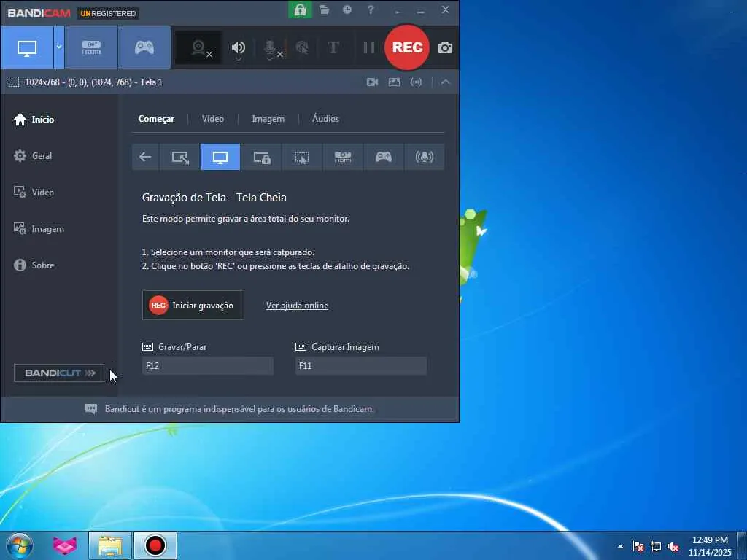
Task: Toggle the speaker sound icon
Action: pos(239,47)
